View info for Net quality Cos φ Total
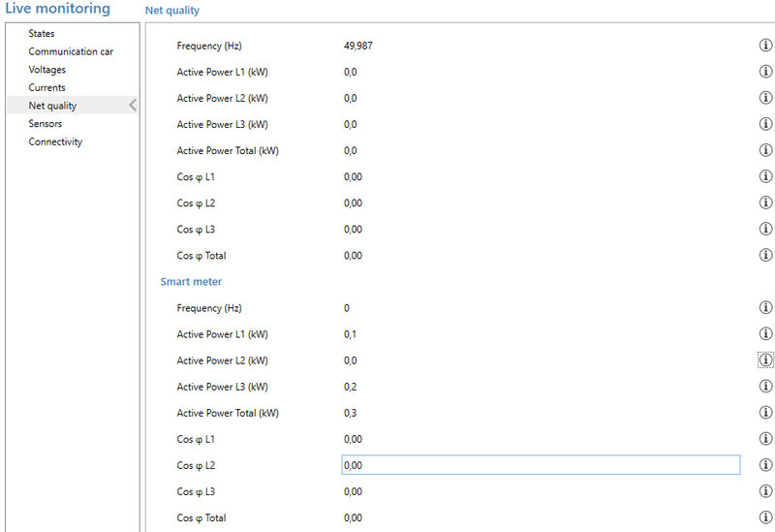The width and height of the screenshot is (775, 532). (765, 255)
